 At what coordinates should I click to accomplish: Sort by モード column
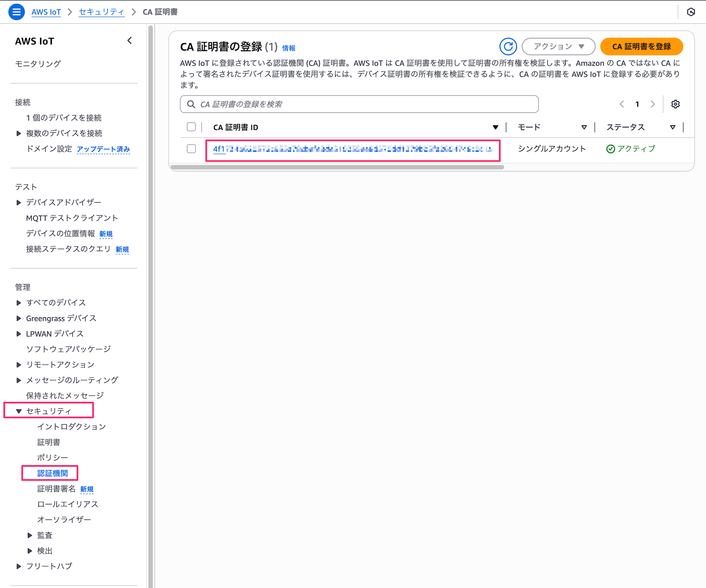click(x=584, y=127)
